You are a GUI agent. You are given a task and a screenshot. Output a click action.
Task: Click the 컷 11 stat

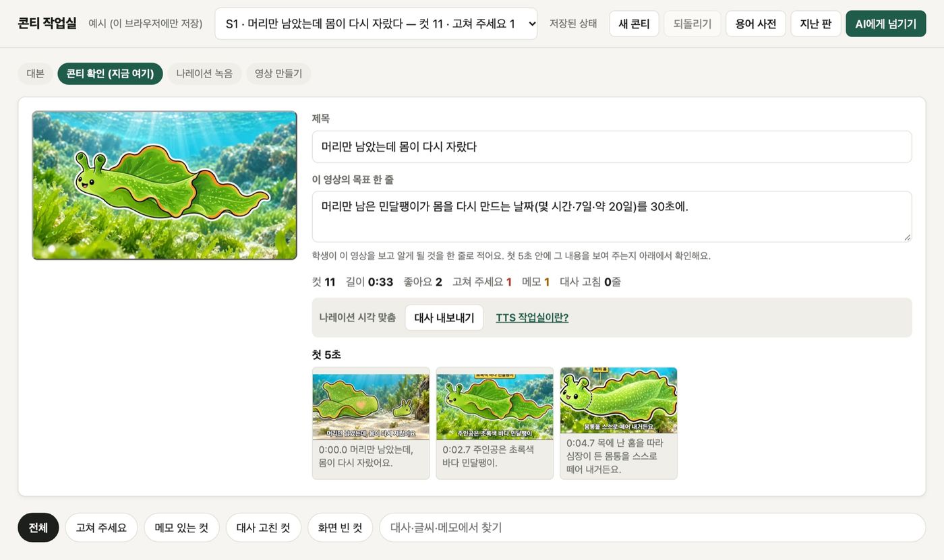coord(324,282)
